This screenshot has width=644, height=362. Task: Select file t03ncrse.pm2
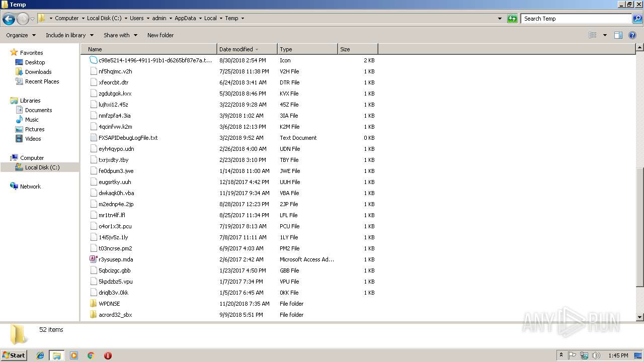(115, 248)
